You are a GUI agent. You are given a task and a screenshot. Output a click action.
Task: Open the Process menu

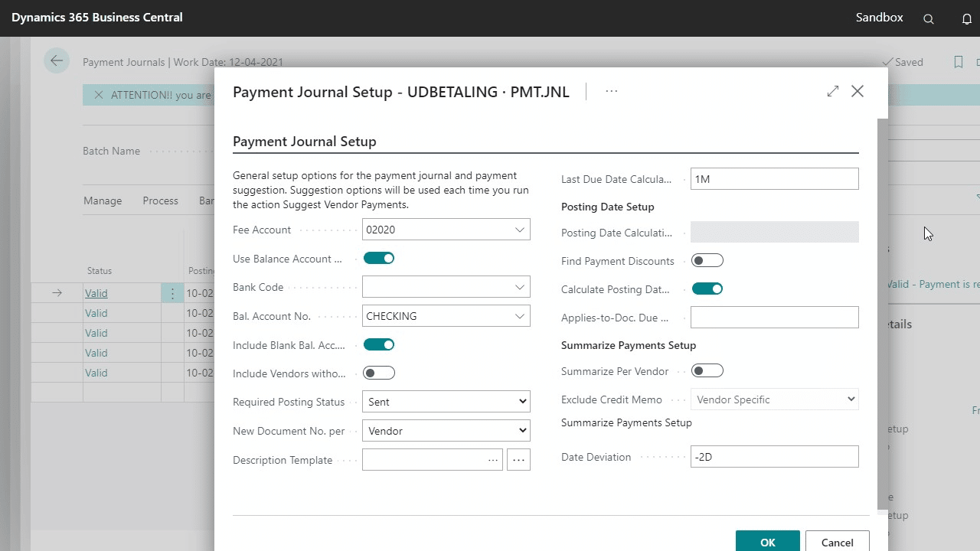160,201
